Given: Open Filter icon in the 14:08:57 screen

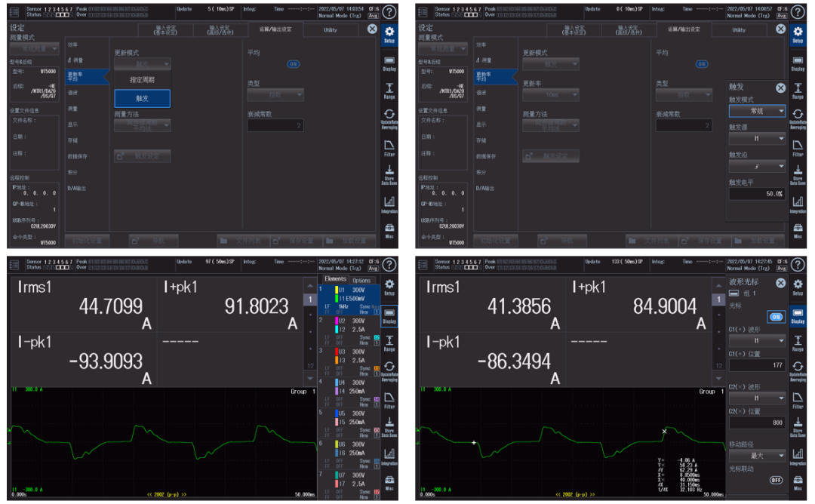Looking at the screenshot, I should [798, 148].
